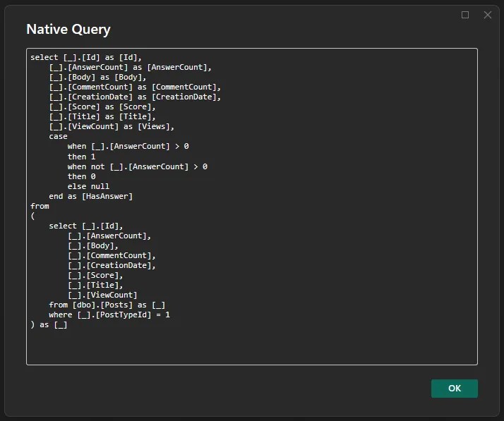
Task: Click the subquery line '[_].[ViewCount]'
Action: [102, 295]
